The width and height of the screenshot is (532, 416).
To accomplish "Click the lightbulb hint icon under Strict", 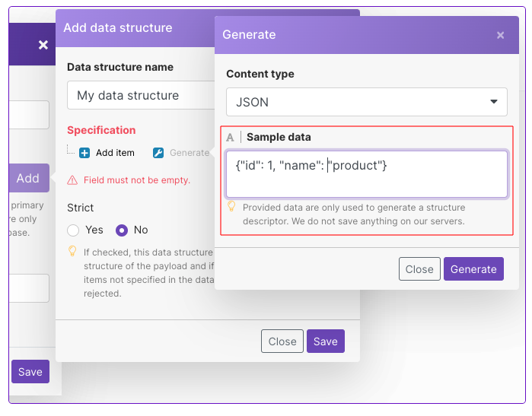I will [x=73, y=251].
